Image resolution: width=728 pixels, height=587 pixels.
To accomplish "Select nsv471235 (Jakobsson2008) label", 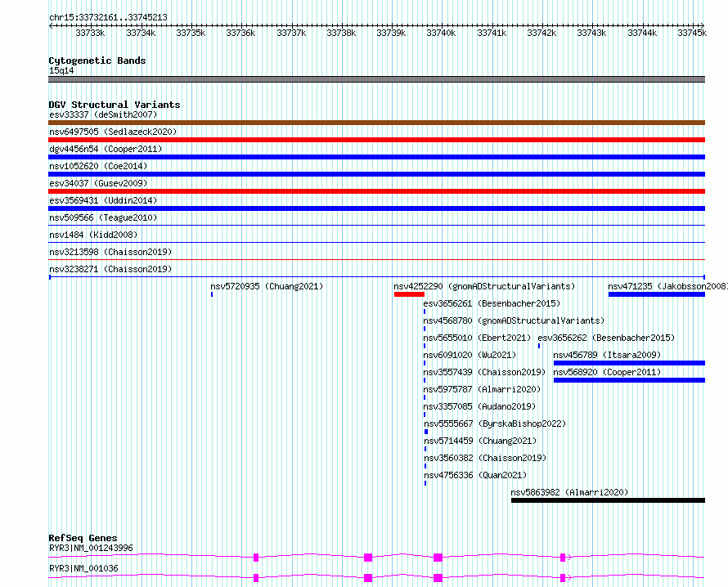I will tap(667, 286).
